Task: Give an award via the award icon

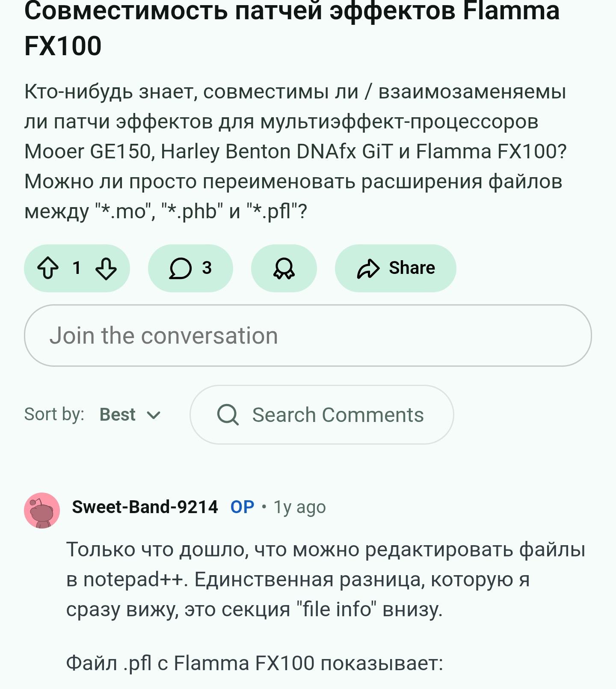Action: coord(284,268)
